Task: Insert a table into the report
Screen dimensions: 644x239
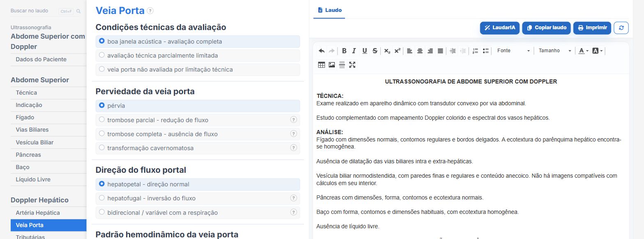Action: pyautogui.click(x=322, y=65)
